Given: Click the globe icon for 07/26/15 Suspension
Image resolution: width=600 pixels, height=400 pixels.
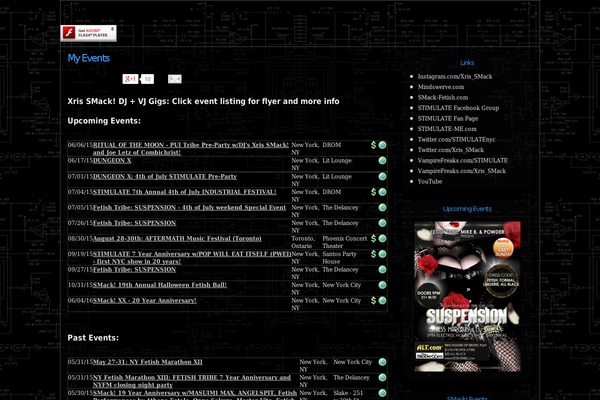Looking at the screenshot, I should point(382,223).
